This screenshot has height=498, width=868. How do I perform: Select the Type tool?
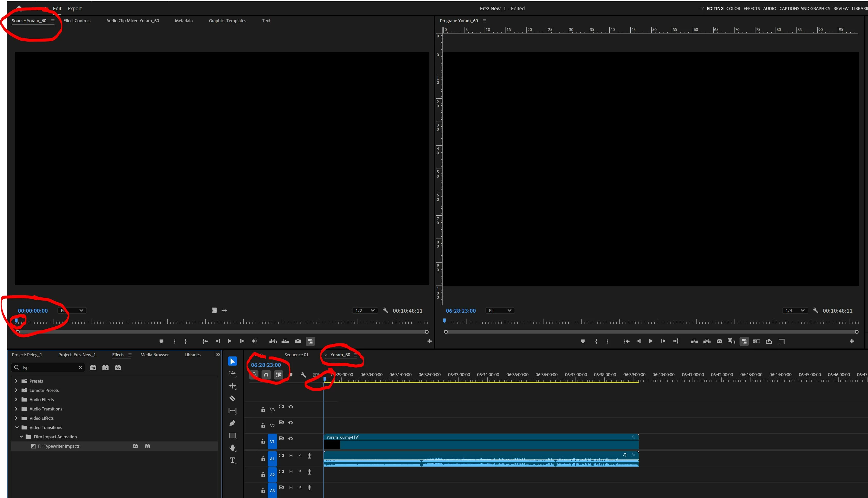tap(233, 460)
